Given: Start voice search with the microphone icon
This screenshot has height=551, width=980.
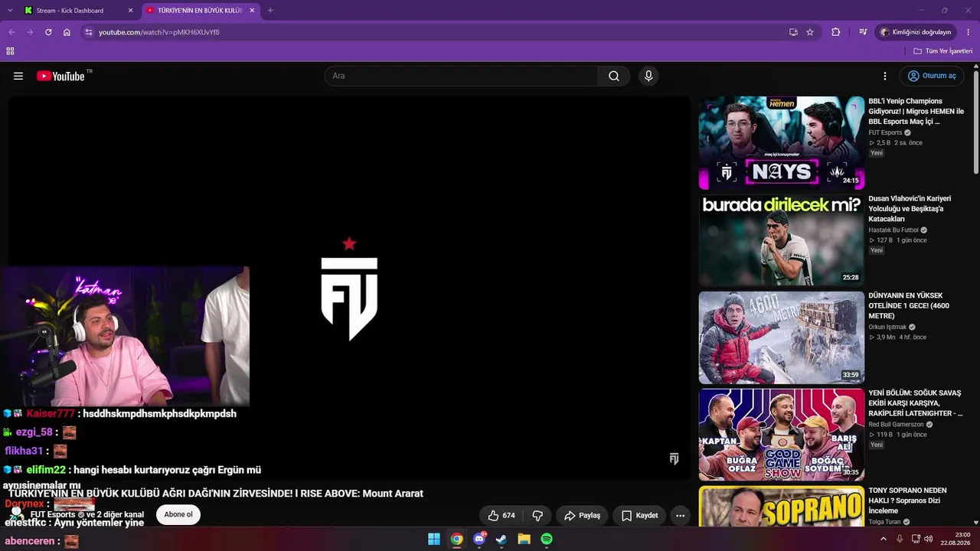Looking at the screenshot, I should pos(648,76).
